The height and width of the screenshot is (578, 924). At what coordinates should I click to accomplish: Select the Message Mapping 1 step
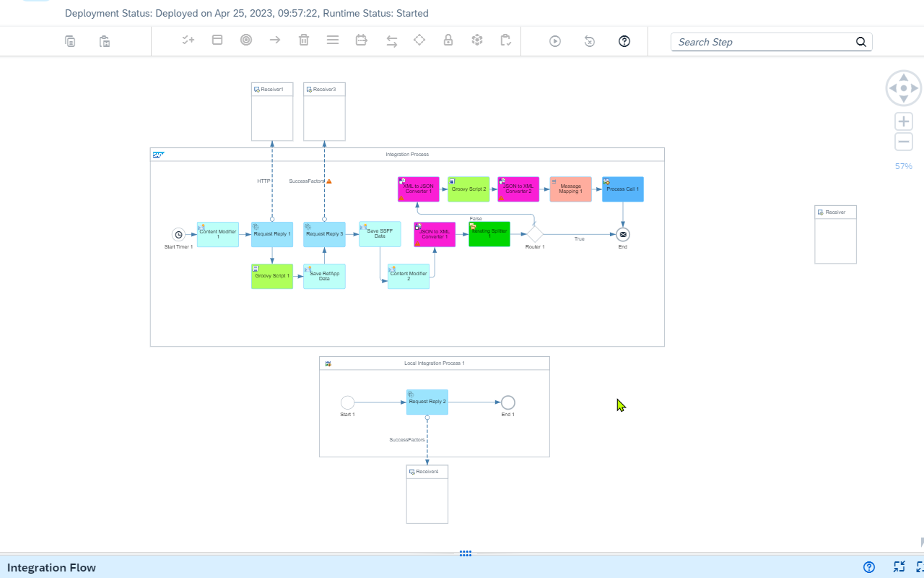570,189
